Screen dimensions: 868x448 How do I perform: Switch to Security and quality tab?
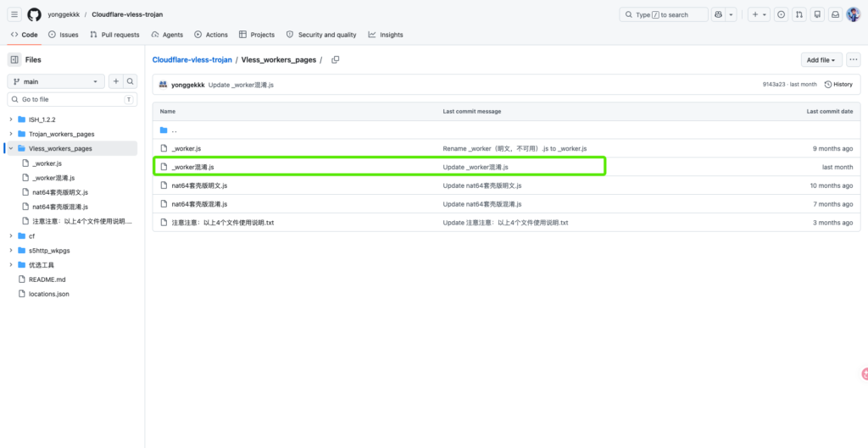point(321,34)
